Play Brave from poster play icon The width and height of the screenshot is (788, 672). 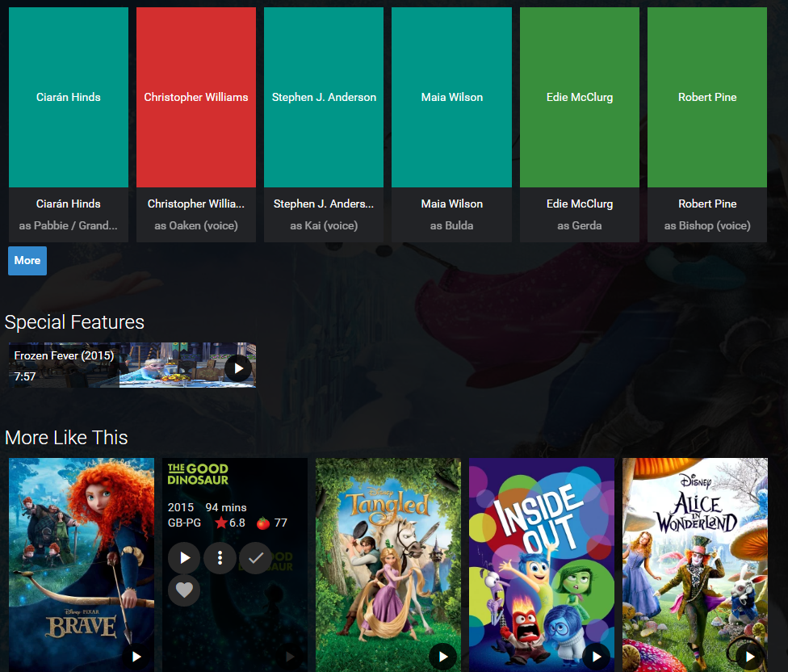(136, 657)
